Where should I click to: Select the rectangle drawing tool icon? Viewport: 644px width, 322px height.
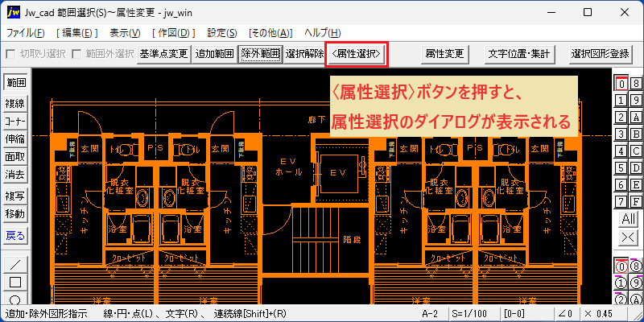coord(15,283)
